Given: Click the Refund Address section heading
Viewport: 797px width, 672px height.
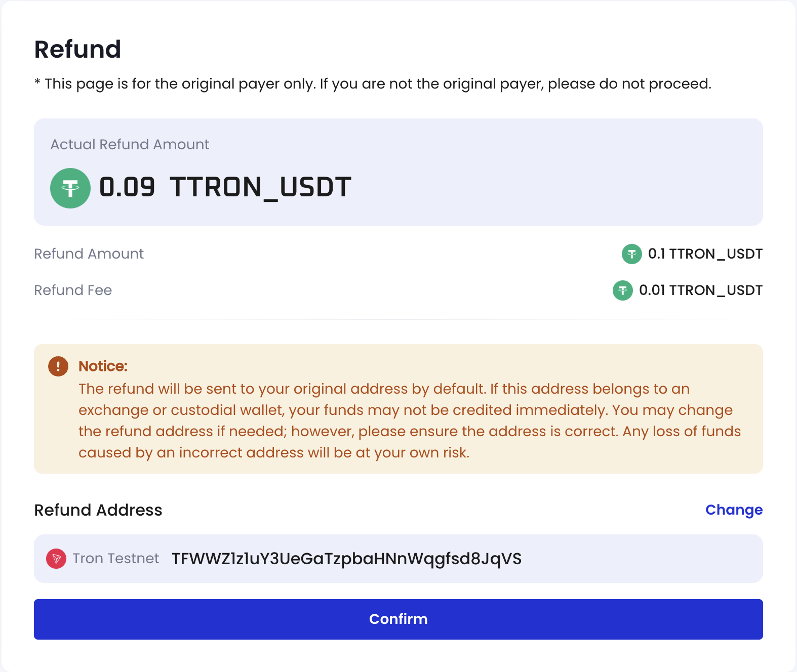Looking at the screenshot, I should click(98, 510).
